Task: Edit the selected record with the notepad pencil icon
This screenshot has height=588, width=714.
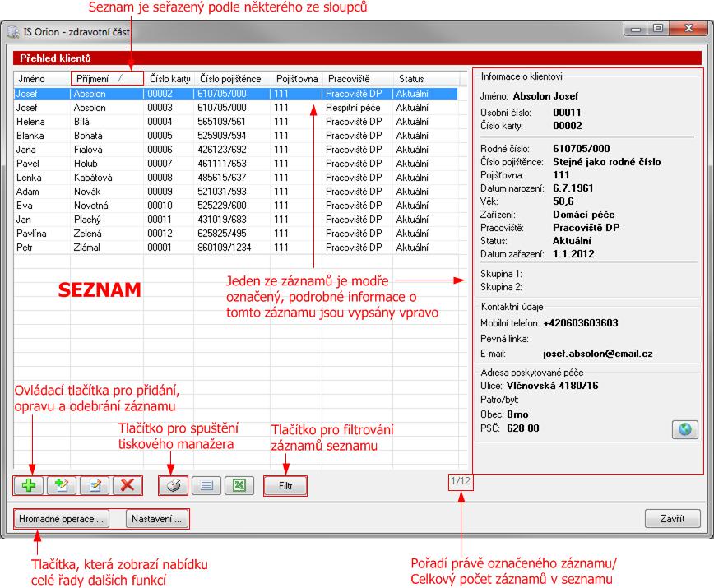Action: (95, 485)
